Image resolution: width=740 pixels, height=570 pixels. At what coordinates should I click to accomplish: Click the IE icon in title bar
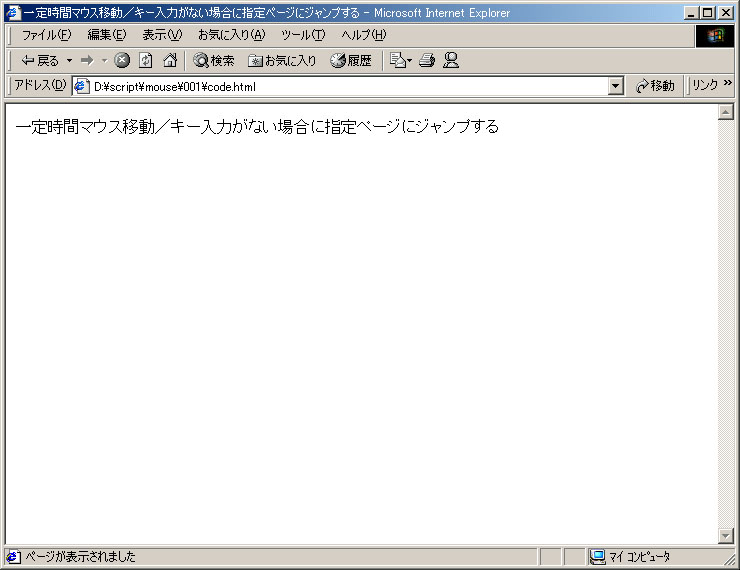click(x=12, y=13)
